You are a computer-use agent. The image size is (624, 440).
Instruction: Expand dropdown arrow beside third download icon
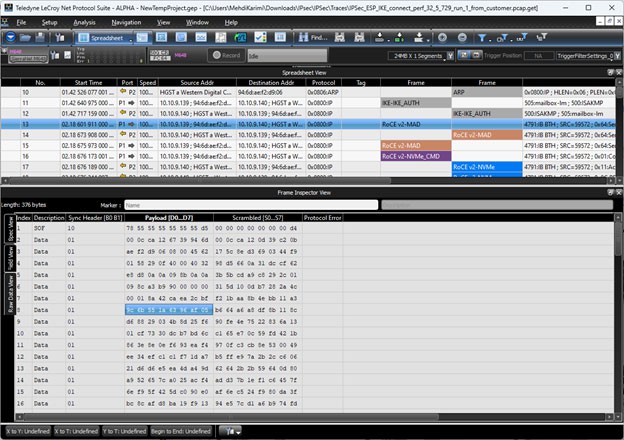(x=428, y=39)
